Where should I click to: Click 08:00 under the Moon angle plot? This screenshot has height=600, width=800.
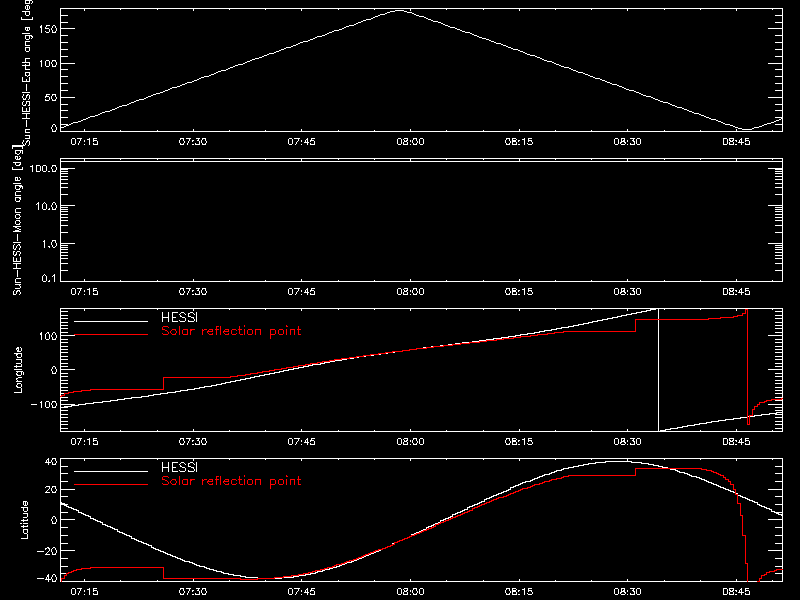[410, 292]
